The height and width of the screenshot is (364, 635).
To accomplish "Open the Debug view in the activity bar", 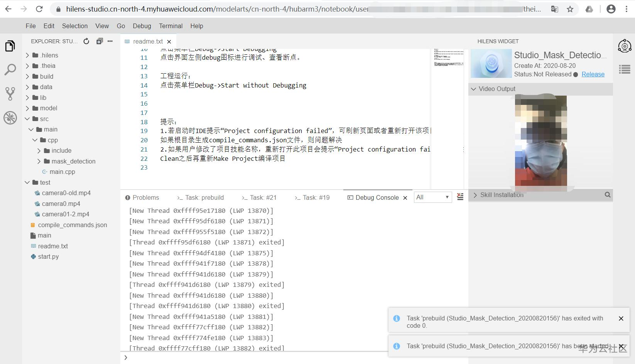I will click(10, 118).
